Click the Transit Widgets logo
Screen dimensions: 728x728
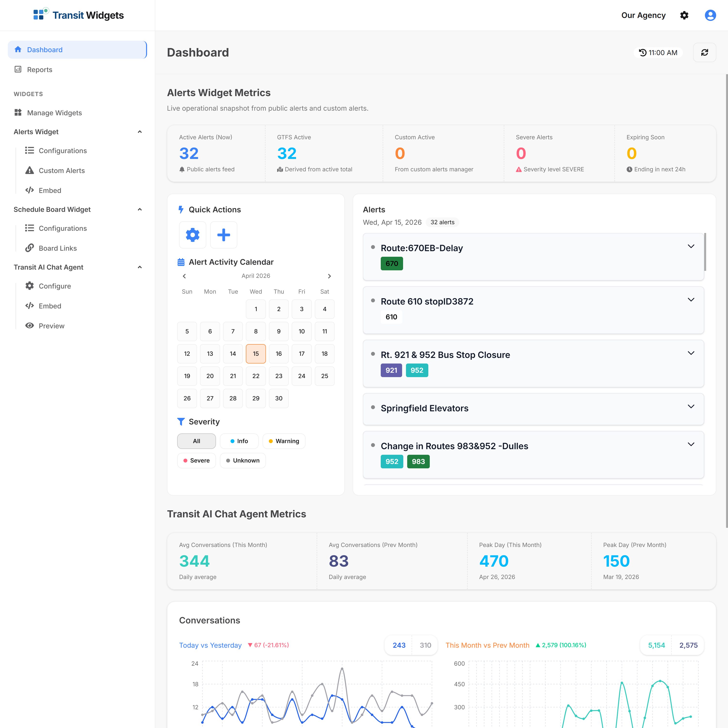tap(78, 15)
